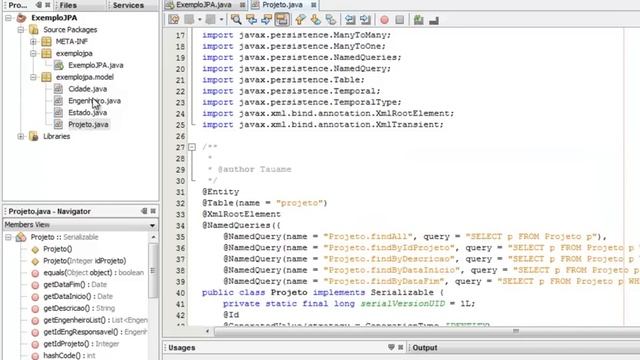The width and height of the screenshot is (640, 360).
Task: Expand the Libraries node
Action: pos(21,136)
